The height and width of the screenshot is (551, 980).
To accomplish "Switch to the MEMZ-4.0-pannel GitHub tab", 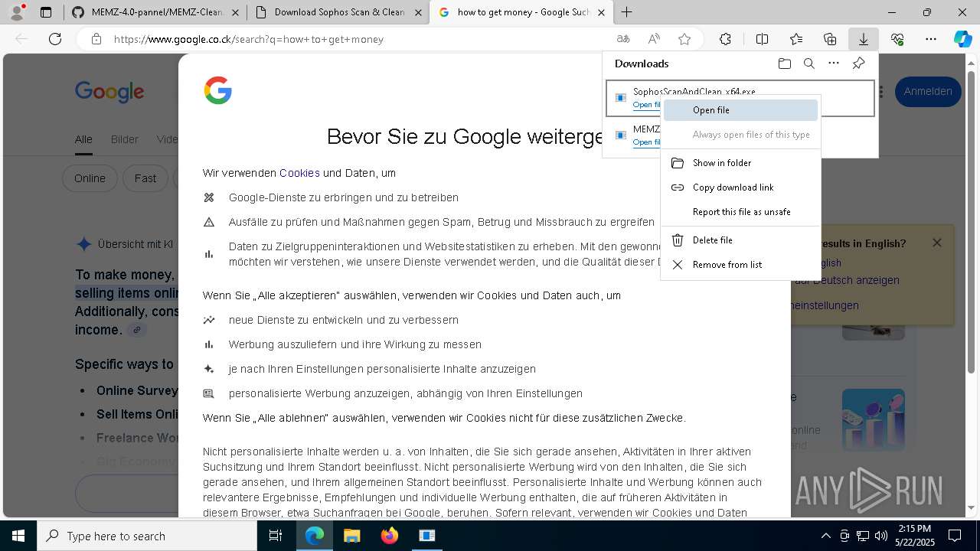I will coord(155,12).
